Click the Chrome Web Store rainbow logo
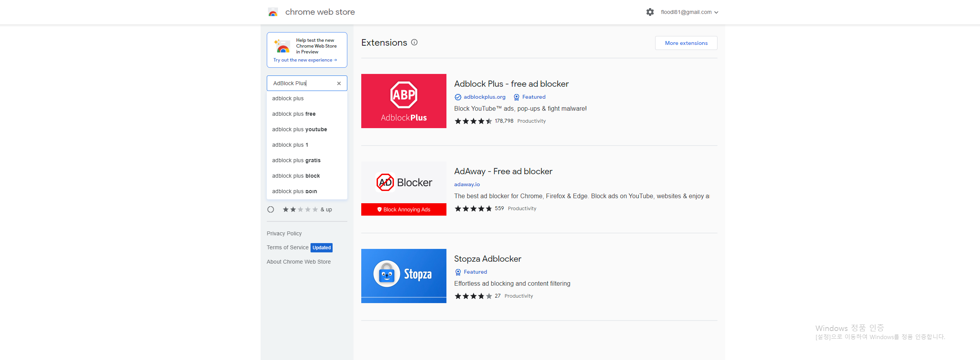Image resolution: width=980 pixels, height=360 pixels. 273,12
